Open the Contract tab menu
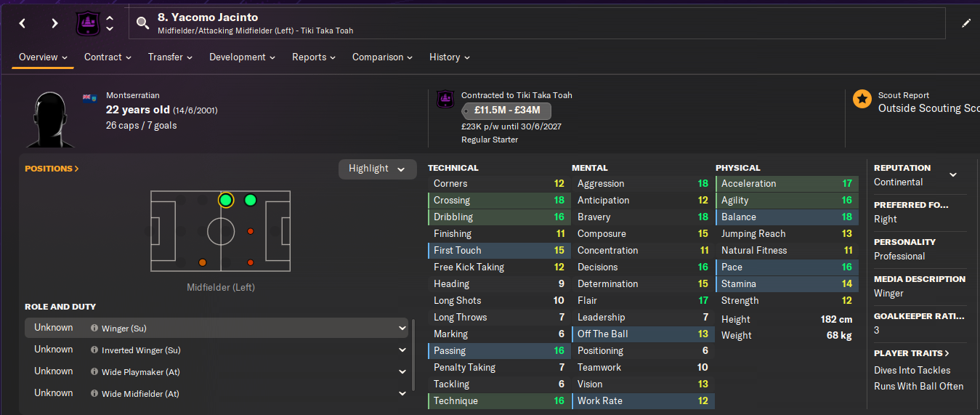 [x=108, y=57]
